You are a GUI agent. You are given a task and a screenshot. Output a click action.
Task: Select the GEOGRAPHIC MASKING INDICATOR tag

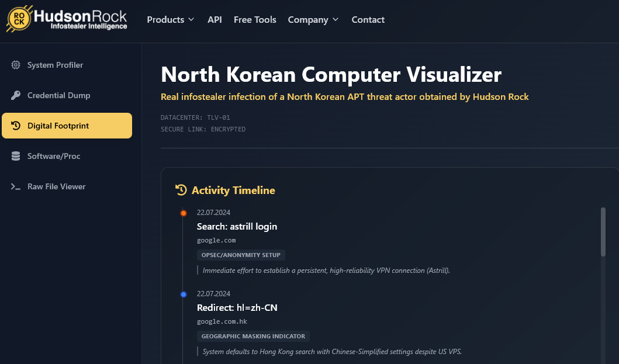253,336
